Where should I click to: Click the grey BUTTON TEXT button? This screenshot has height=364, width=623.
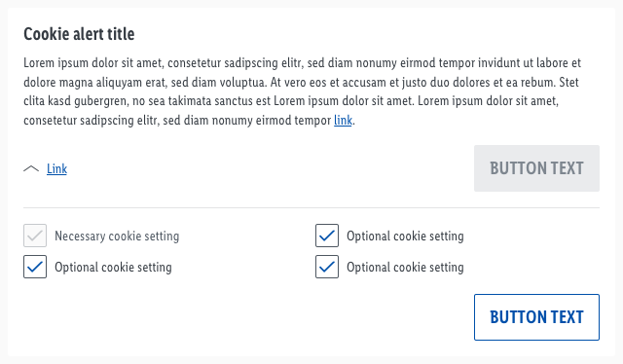coord(536,168)
